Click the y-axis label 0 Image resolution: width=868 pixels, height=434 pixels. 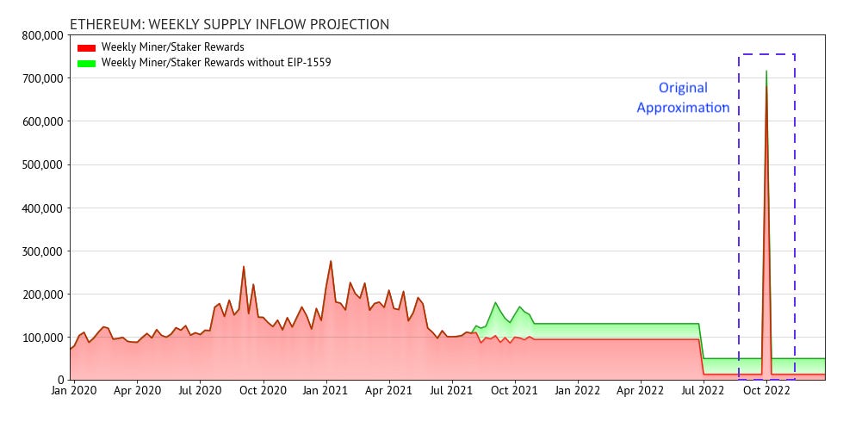tap(61, 381)
